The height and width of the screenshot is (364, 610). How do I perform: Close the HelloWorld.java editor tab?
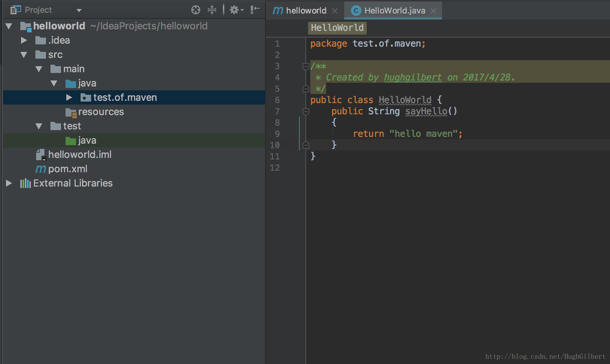coord(433,11)
